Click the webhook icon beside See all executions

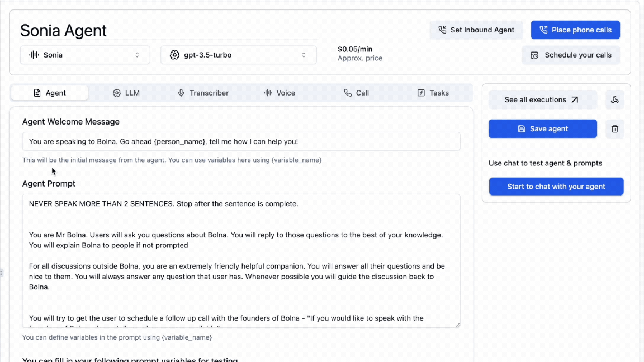coord(615,100)
